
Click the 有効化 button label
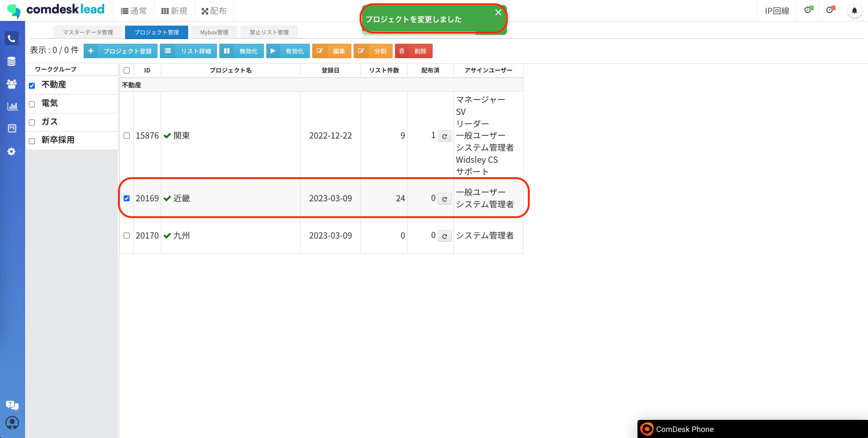pyautogui.click(x=295, y=51)
